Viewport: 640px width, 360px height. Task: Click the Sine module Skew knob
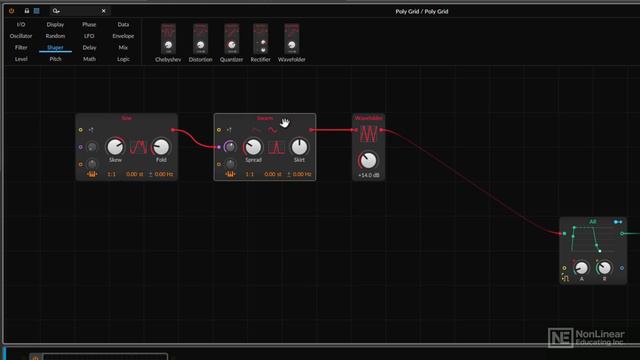click(x=115, y=147)
